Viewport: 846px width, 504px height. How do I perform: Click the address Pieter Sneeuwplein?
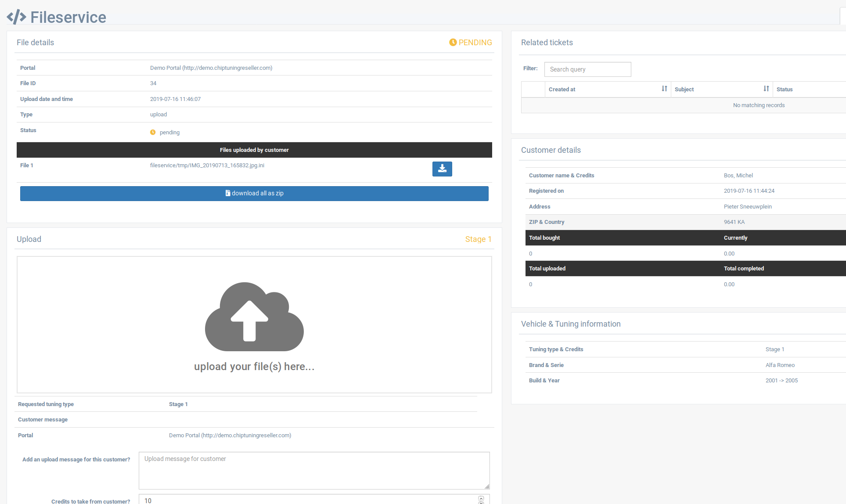pyautogui.click(x=748, y=207)
